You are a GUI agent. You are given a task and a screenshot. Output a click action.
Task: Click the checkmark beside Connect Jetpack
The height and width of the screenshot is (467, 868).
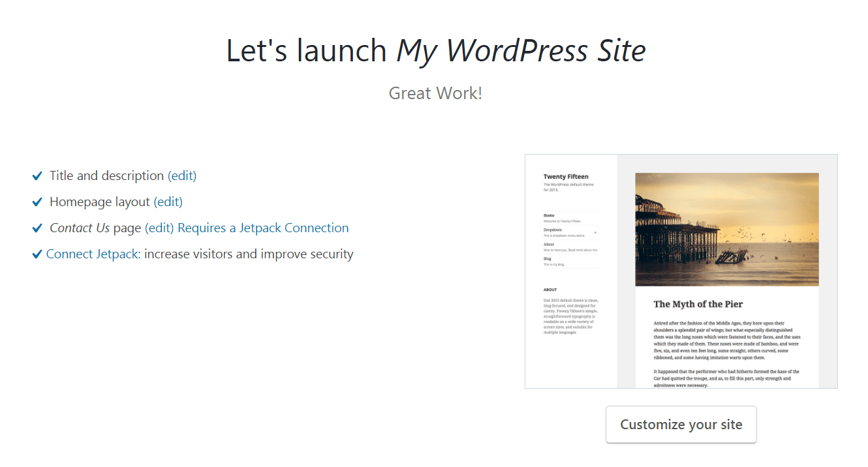point(37,254)
